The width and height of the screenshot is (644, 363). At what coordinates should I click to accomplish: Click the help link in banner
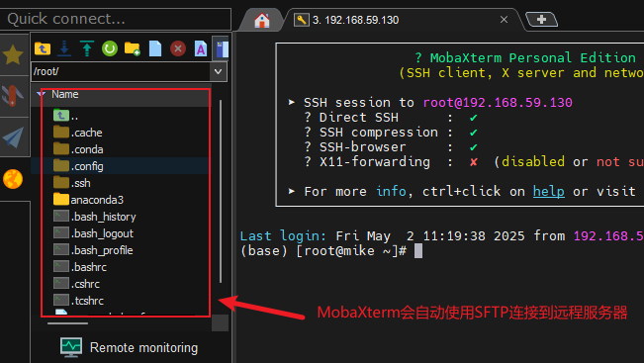pos(548,191)
